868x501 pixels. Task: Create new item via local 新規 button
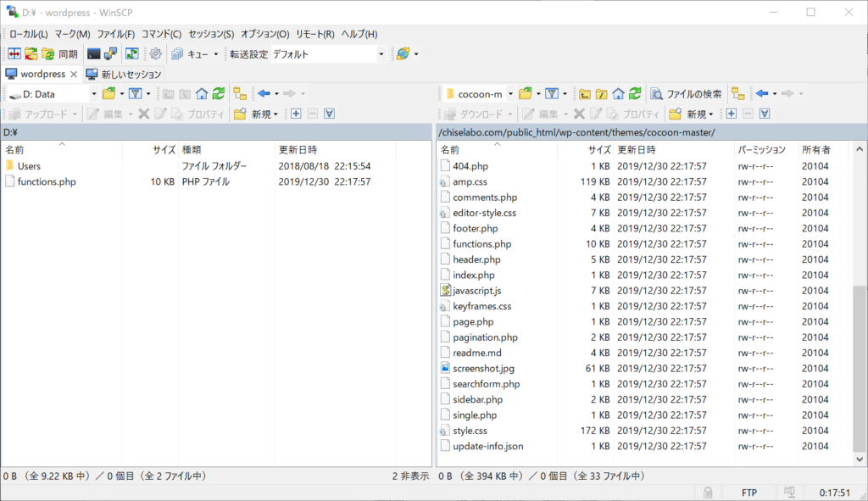point(256,114)
